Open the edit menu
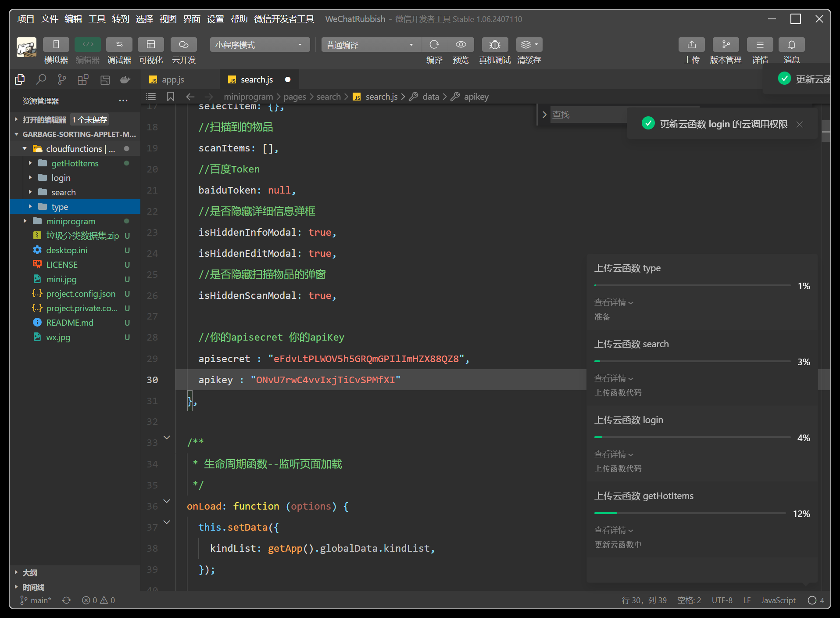 [x=73, y=19]
